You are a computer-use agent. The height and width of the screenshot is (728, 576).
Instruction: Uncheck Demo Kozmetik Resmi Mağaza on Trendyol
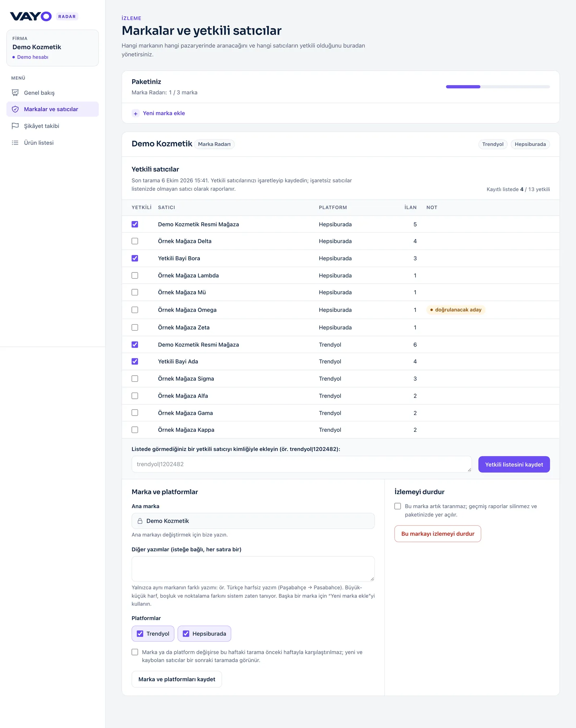[x=135, y=345]
